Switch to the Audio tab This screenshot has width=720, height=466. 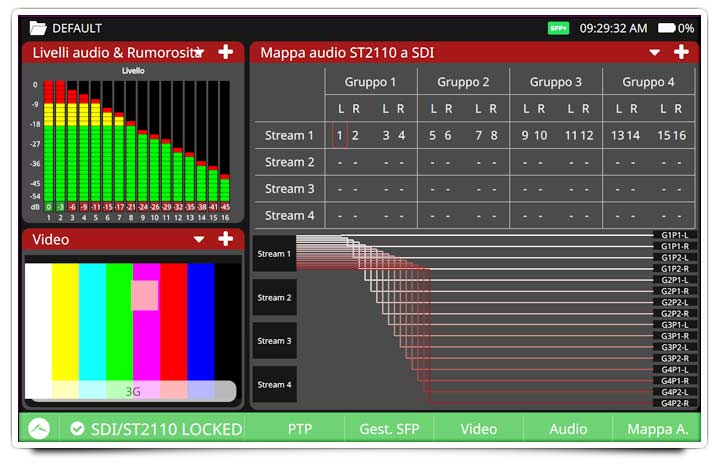pos(568,429)
